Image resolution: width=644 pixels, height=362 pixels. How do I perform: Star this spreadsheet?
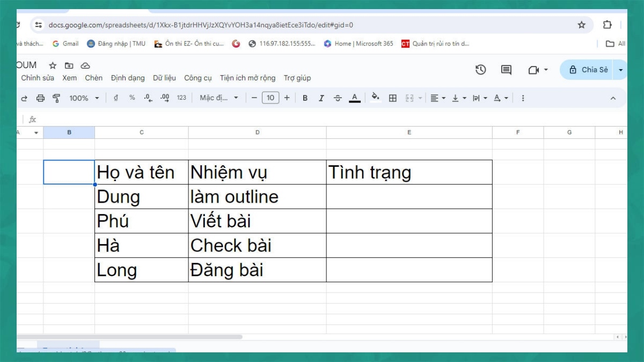[x=52, y=65]
